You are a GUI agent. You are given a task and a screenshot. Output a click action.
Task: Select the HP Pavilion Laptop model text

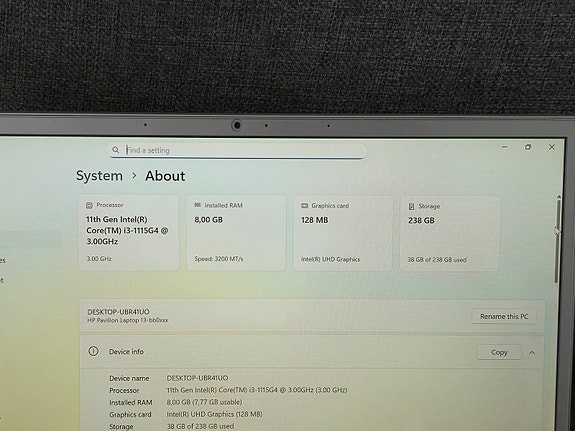pyautogui.click(x=128, y=320)
